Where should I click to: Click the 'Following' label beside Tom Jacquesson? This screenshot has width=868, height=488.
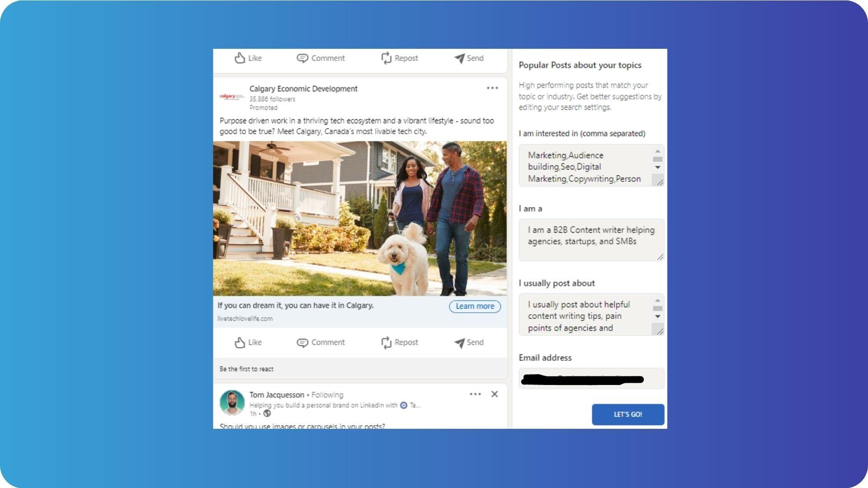327,395
